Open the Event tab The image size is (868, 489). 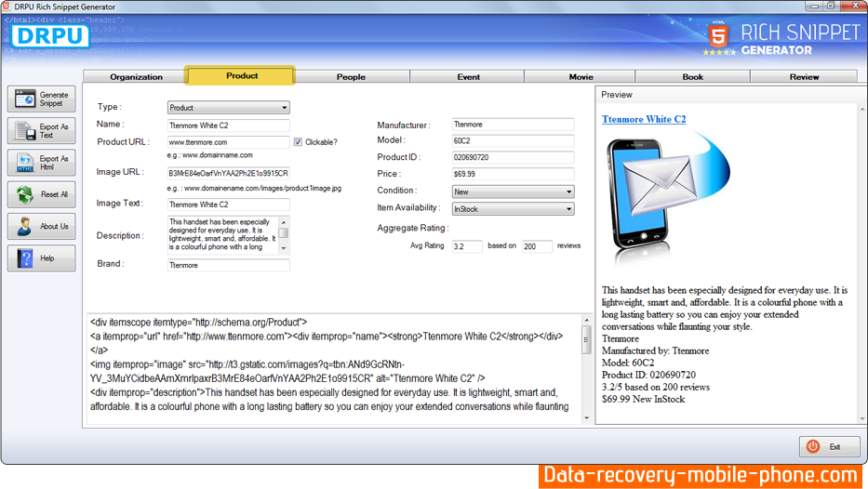click(x=468, y=77)
